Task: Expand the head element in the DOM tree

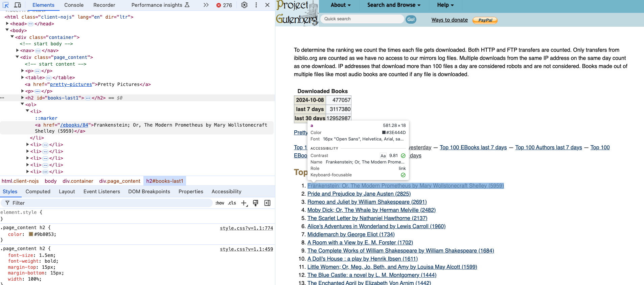Action: click(x=7, y=24)
